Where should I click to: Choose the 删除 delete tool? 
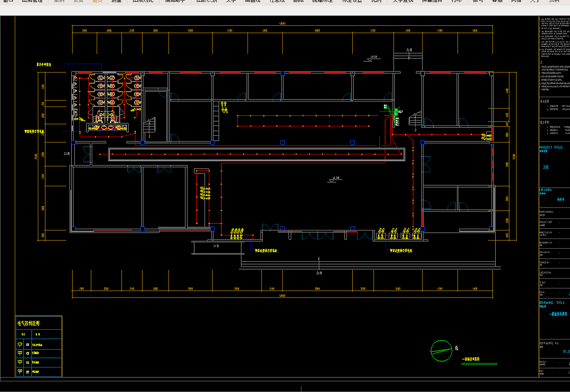tap(298, 1)
